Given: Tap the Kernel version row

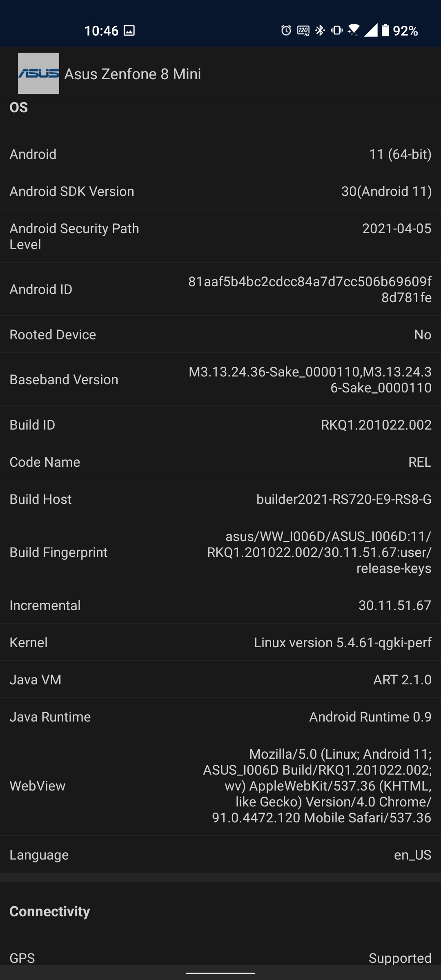Looking at the screenshot, I should tap(220, 642).
